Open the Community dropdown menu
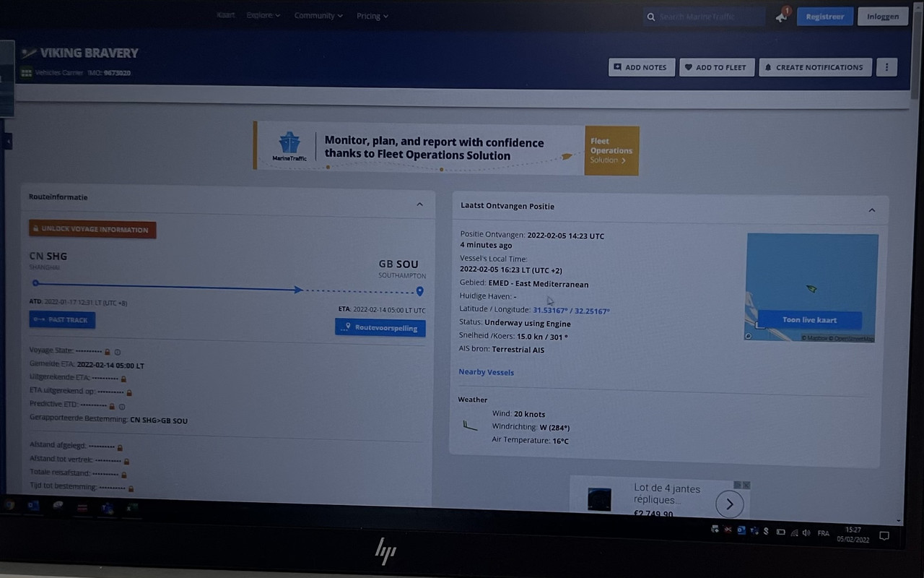Image resolution: width=924 pixels, height=578 pixels. pyautogui.click(x=318, y=15)
